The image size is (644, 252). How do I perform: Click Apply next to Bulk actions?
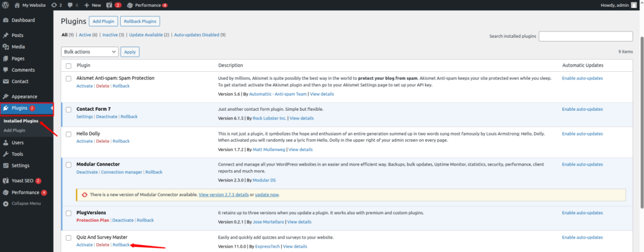130,52
